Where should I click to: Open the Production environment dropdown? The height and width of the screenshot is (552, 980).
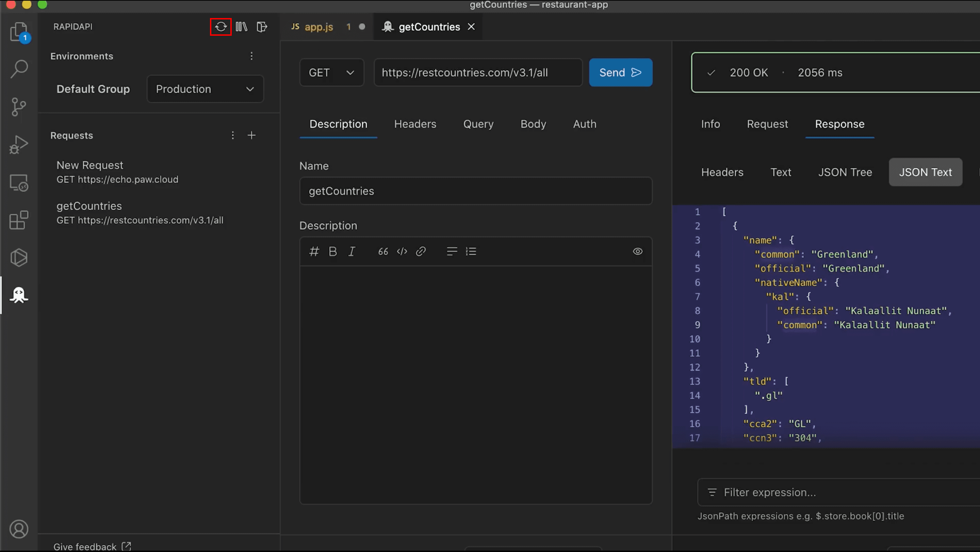coord(205,89)
